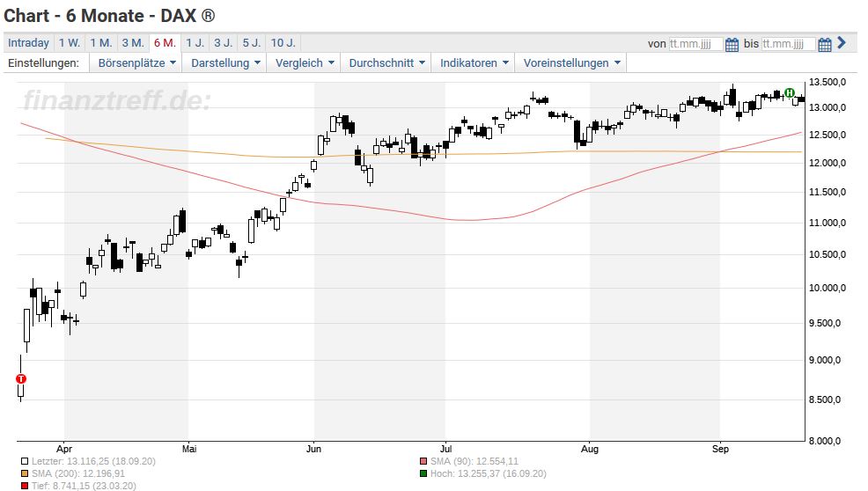The height and width of the screenshot is (491, 868).
Task: Click the white Letzter legend swatch
Action: click(25, 461)
